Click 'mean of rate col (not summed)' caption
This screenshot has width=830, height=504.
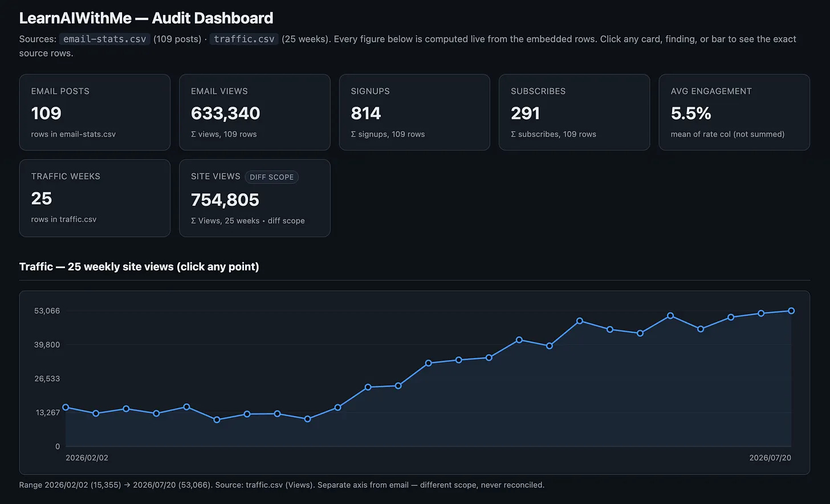point(728,135)
